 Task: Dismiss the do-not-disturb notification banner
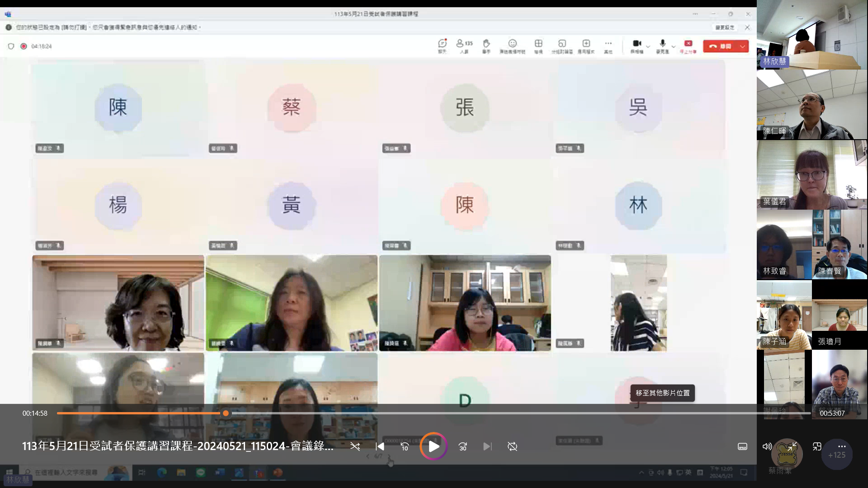coord(747,28)
